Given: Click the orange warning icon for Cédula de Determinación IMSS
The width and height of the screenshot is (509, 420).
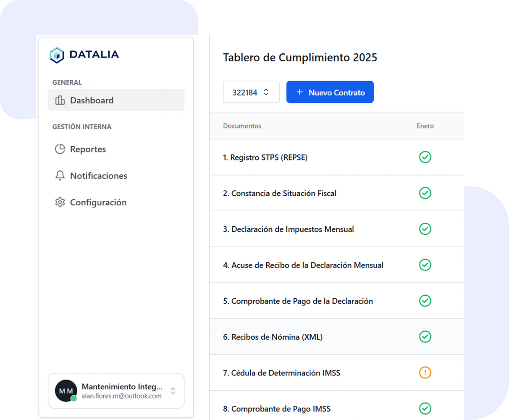Looking at the screenshot, I should pyautogui.click(x=425, y=373).
